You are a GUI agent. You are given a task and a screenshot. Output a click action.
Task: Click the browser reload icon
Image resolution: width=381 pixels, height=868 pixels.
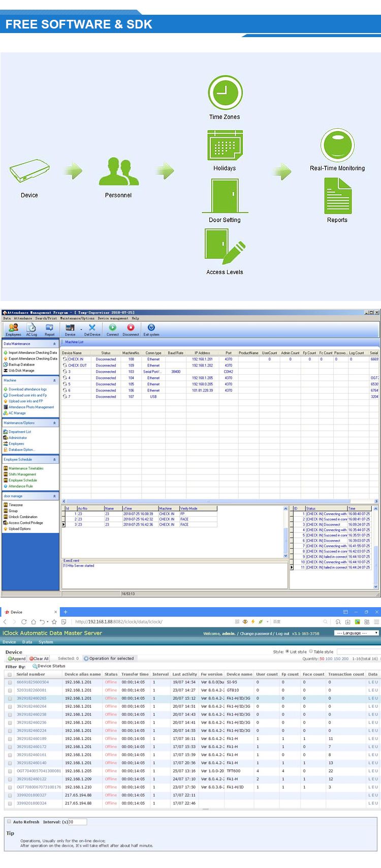pos(24,622)
